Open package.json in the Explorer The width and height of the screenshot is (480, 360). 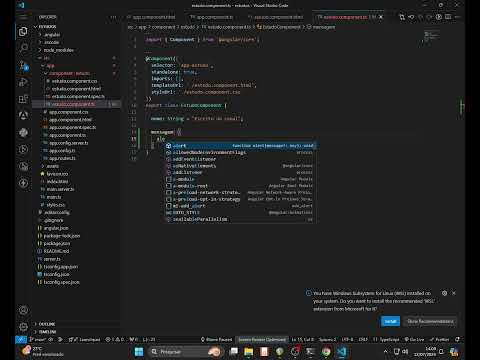click(57, 243)
